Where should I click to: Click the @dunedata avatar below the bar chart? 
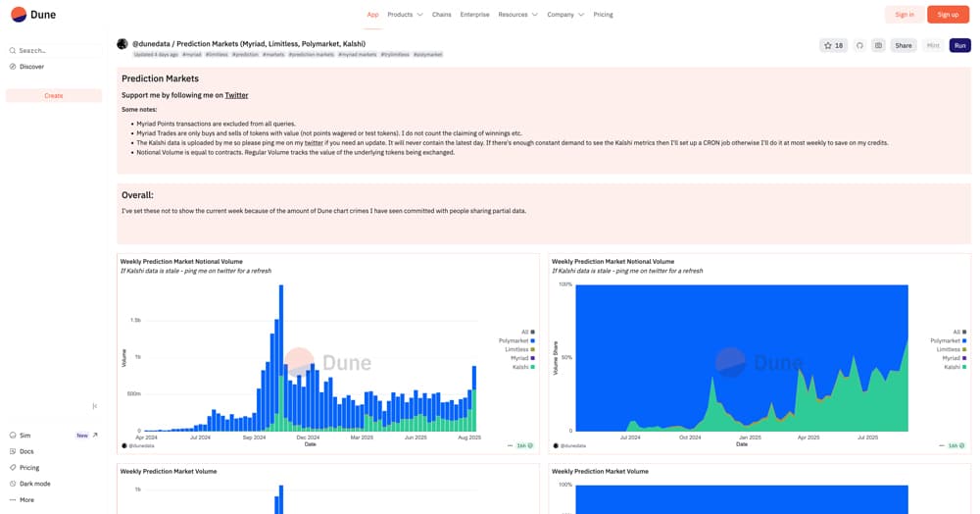coord(123,446)
